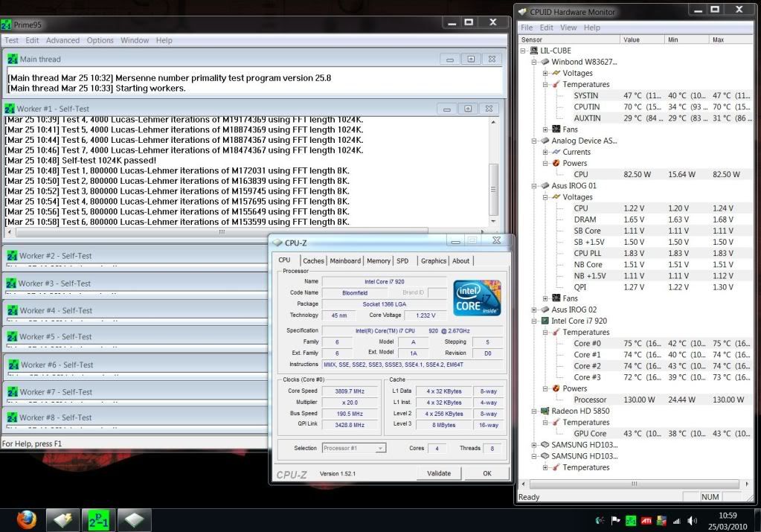Expand Analog Device Currents node
The height and width of the screenshot is (532, 761).
545,152
